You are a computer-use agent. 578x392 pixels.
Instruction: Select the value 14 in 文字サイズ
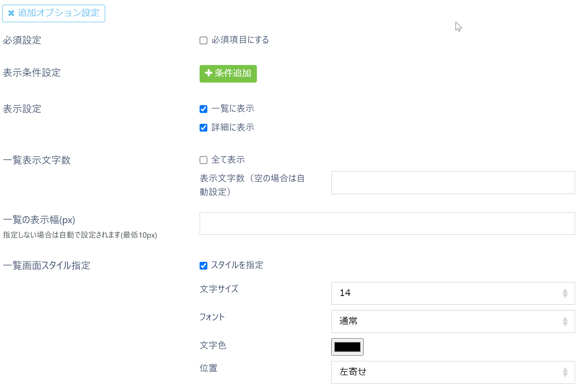click(x=346, y=293)
